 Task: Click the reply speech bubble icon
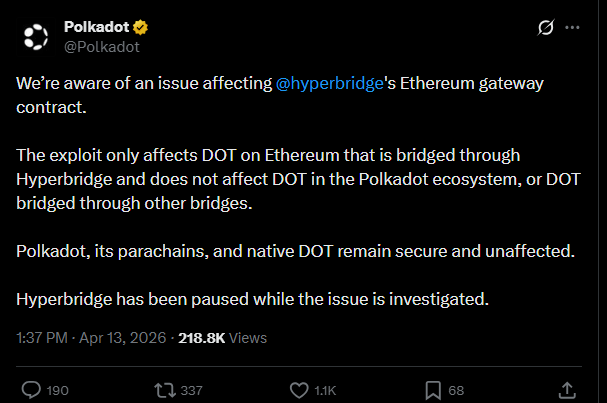pyautogui.click(x=30, y=389)
